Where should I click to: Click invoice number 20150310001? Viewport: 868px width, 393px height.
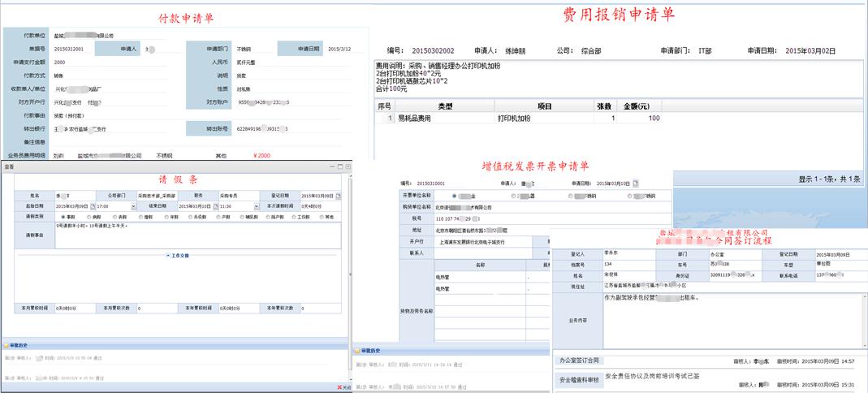click(430, 184)
